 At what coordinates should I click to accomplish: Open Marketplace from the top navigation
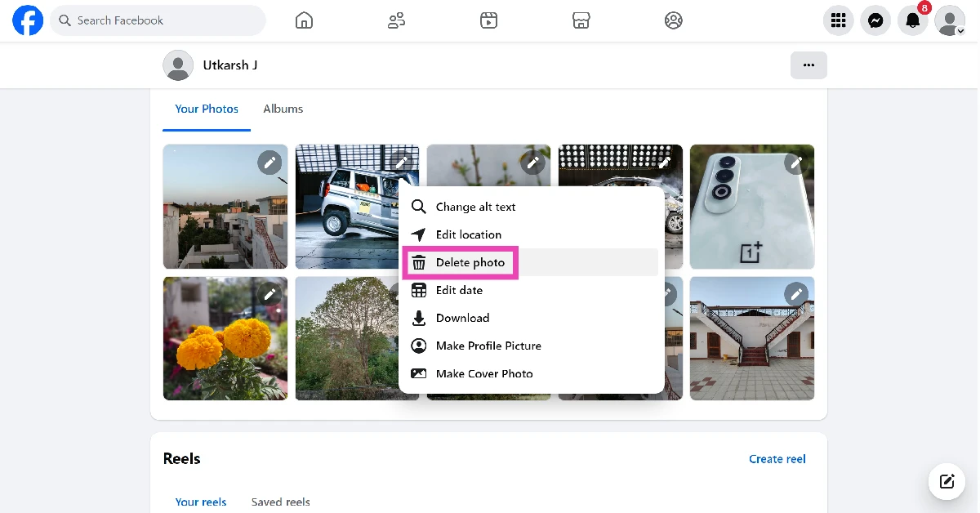[581, 20]
